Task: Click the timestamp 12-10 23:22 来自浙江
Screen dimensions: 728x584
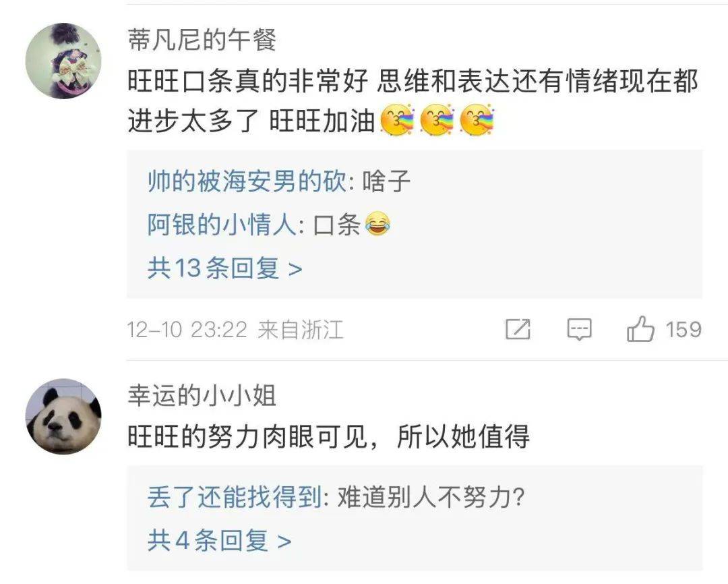Action: click(x=235, y=329)
